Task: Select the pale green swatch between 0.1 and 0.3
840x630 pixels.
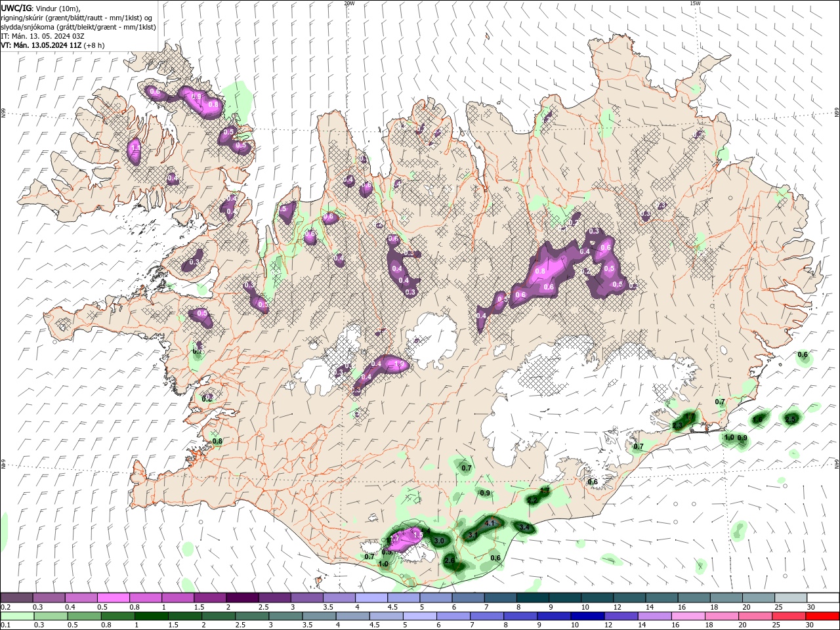Action: 16,616
